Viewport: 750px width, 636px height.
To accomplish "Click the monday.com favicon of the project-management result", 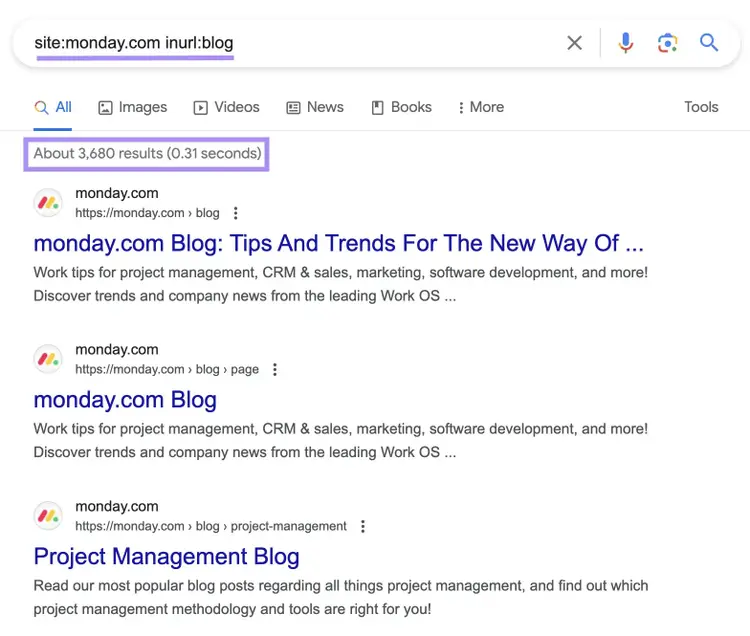I will click(48, 516).
